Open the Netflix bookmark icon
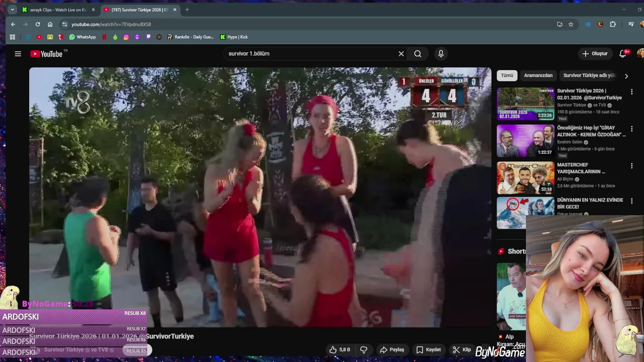The image size is (644, 362). click(104, 37)
